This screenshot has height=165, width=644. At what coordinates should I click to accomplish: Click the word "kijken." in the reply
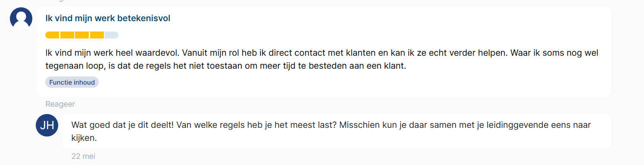[84, 138]
